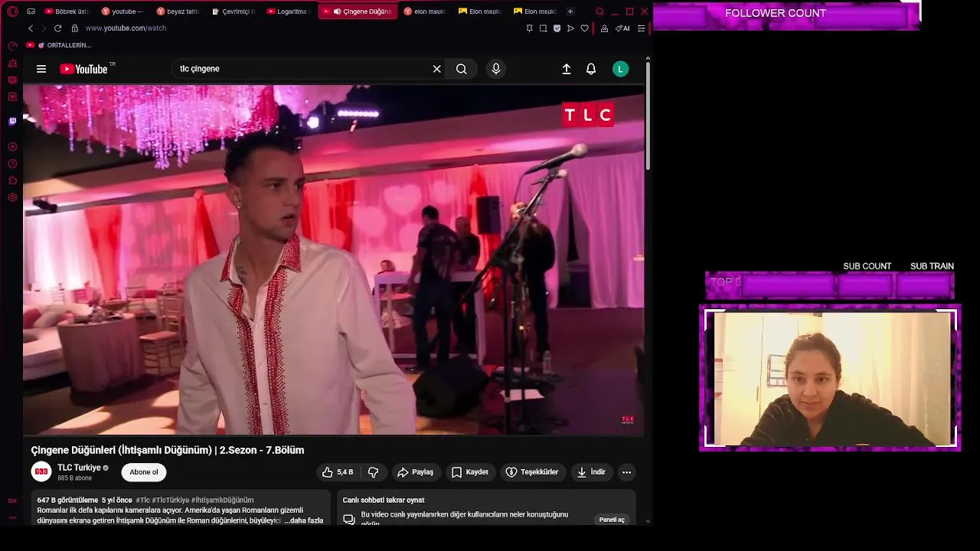Open the ORİTALLERİN bookmark in bookmarks bar
This screenshot has width=980, height=551.
(59, 45)
